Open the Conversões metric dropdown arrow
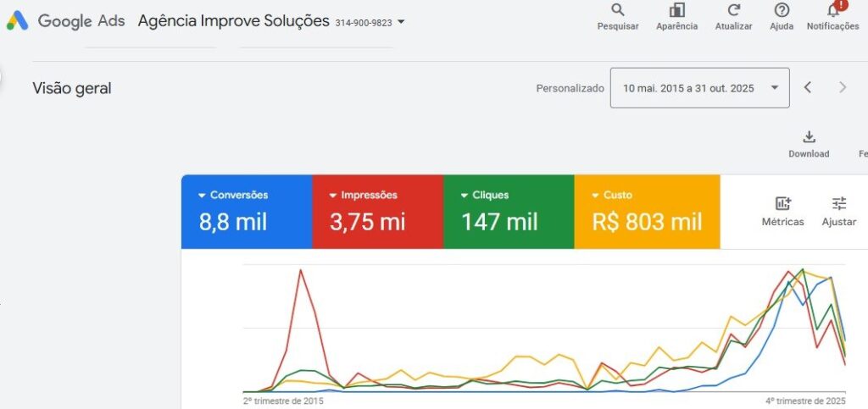Screen dimensions: 868x409 (x=202, y=196)
